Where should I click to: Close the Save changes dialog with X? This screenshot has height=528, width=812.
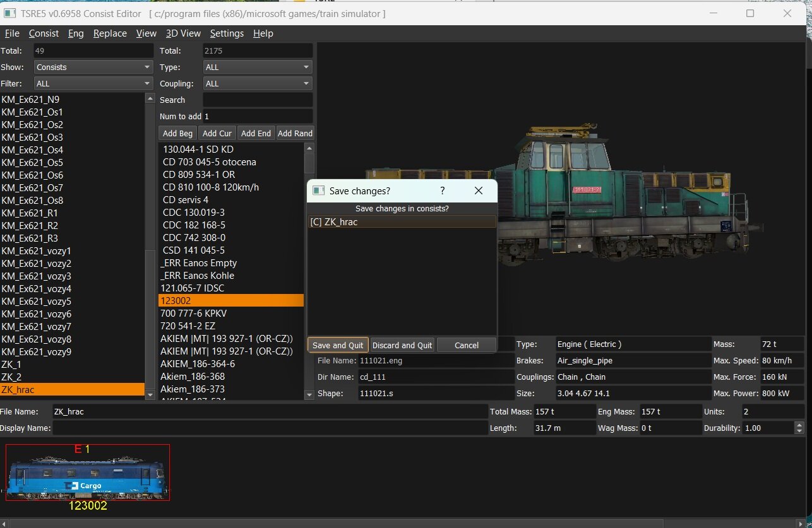478,191
